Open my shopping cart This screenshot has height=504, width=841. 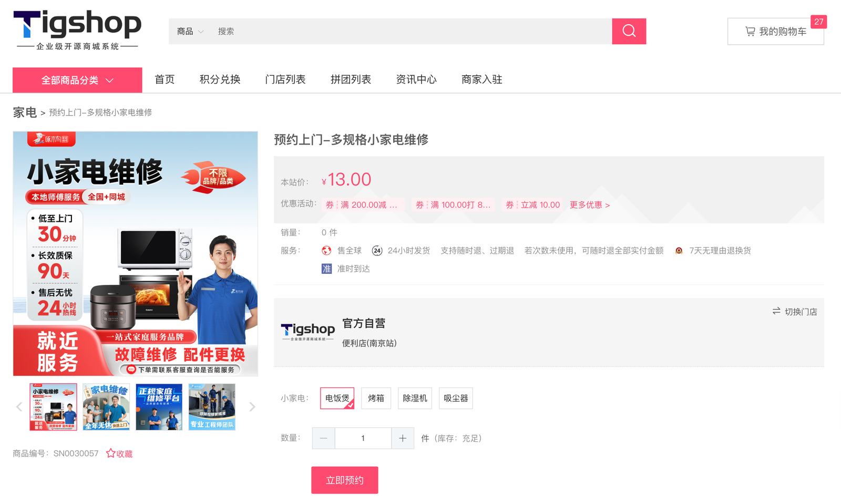(x=775, y=32)
